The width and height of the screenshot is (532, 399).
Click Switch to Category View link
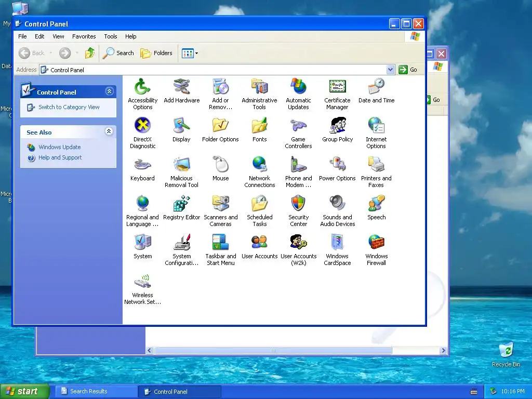69,107
